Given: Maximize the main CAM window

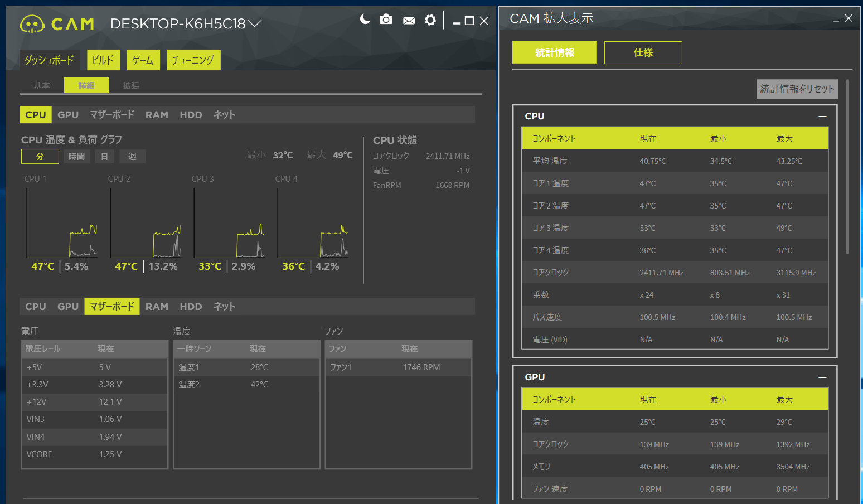Looking at the screenshot, I should 469,21.
